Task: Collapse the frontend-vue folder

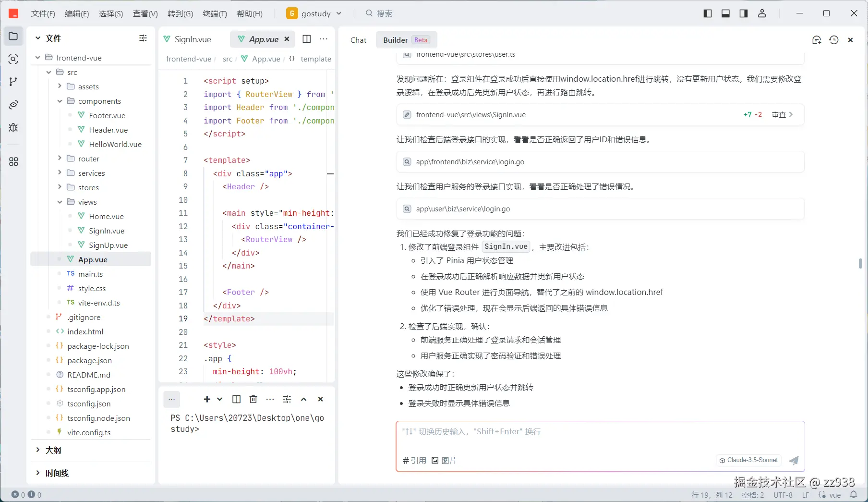Action: point(38,58)
